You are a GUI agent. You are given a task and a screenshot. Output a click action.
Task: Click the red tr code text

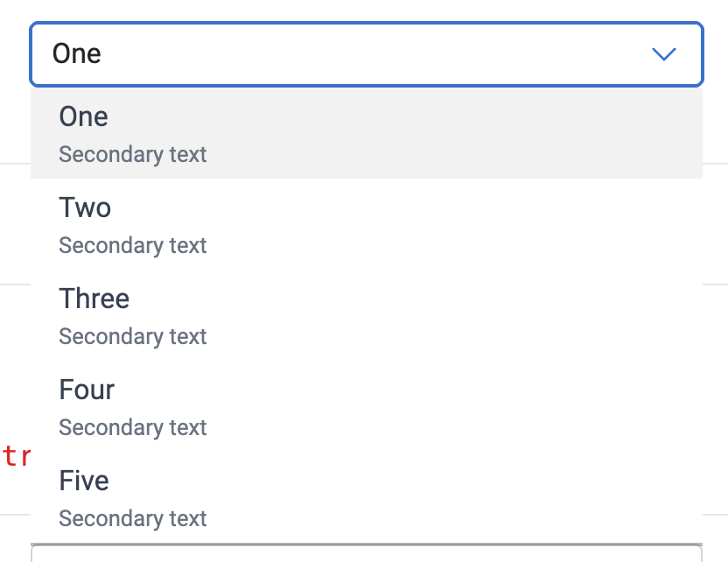17,457
